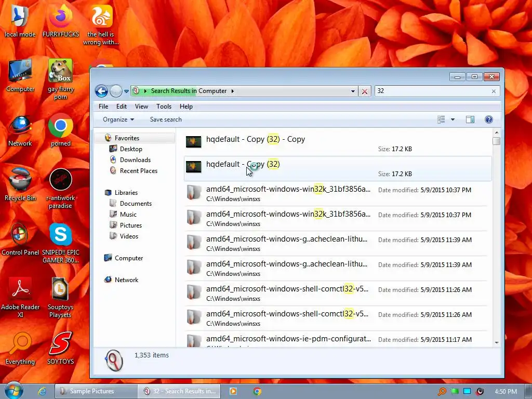Viewport: 532px width, 399px height.
Task: Open the address bar history dropdown
Action: [x=353, y=91]
